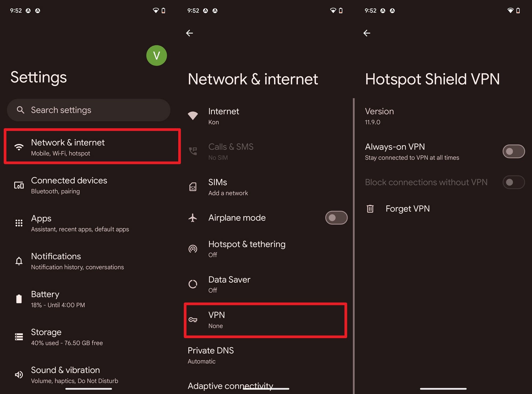Click the back arrow on Network & internet
The height and width of the screenshot is (394, 532).
[x=189, y=33]
